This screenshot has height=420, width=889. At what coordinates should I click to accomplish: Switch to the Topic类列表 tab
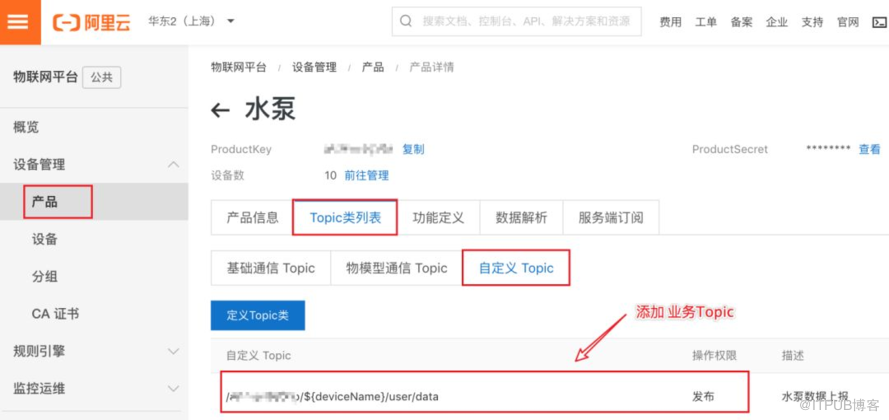click(345, 218)
